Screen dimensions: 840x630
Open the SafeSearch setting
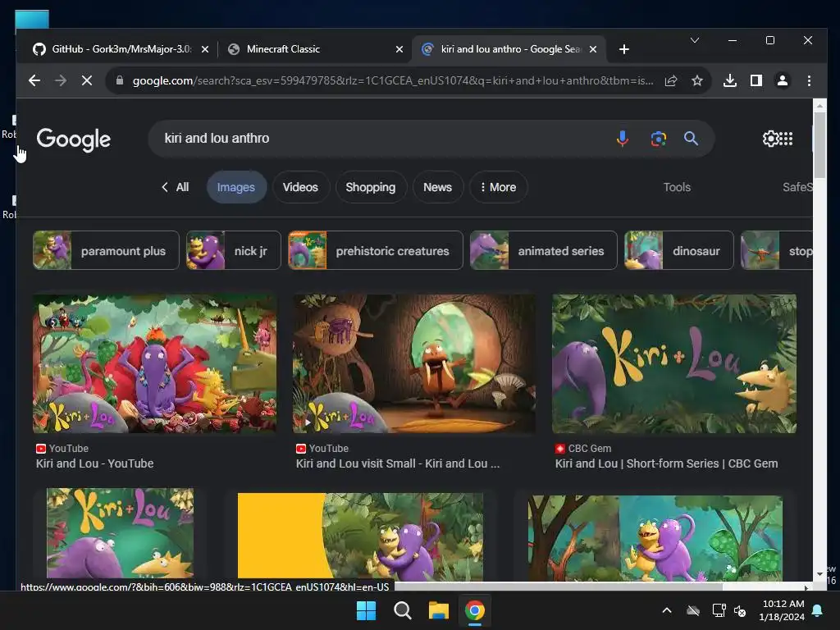(x=797, y=187)
